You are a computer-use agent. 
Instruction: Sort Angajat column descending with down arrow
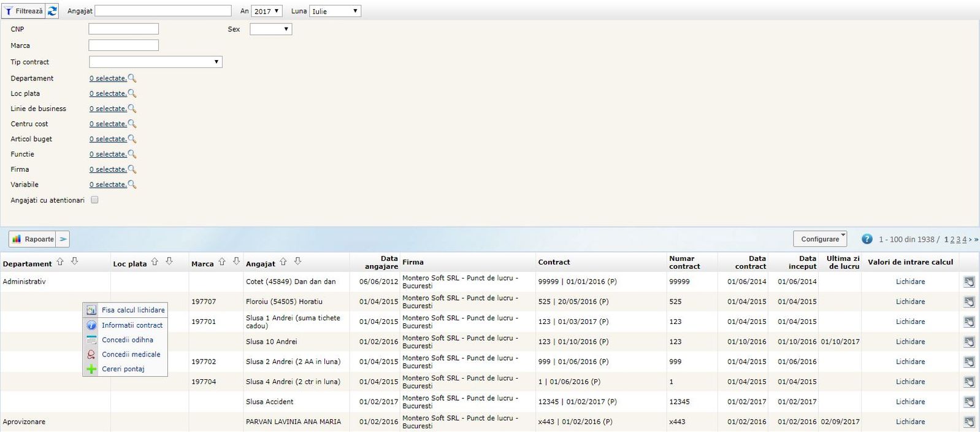pos(297,262)
